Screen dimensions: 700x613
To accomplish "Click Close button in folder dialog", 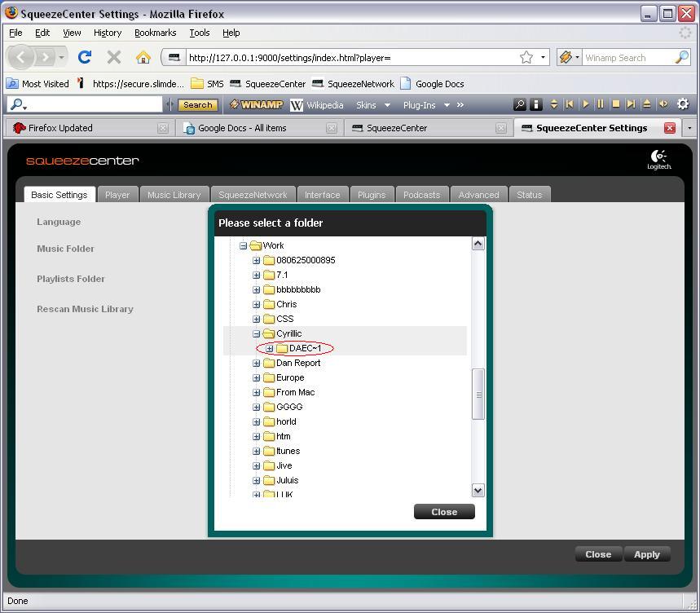I will (444, 512).
